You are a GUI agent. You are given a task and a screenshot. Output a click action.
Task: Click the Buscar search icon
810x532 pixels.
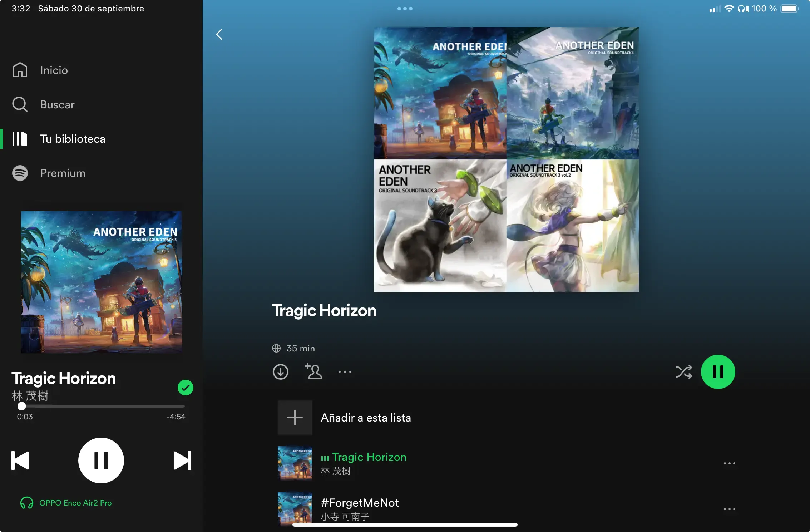(x=20, y=104)
